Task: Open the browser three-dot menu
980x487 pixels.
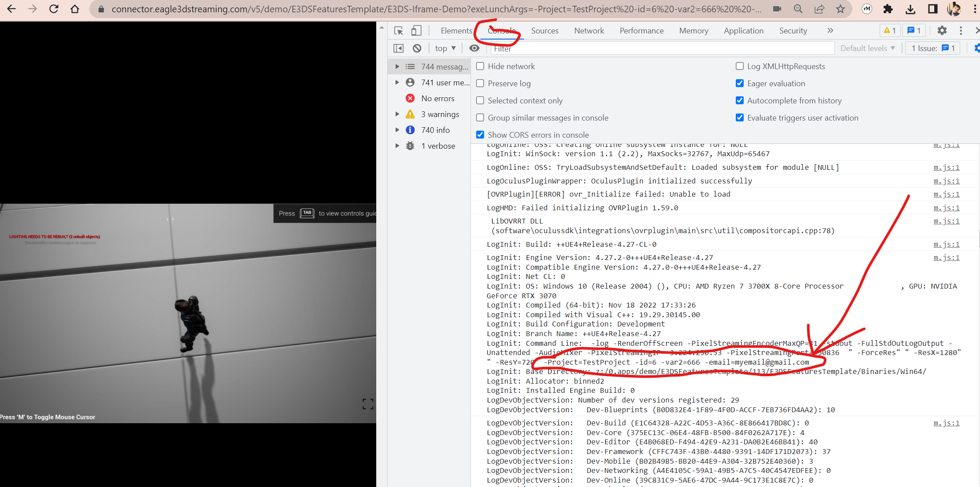Action: point(975,9)
